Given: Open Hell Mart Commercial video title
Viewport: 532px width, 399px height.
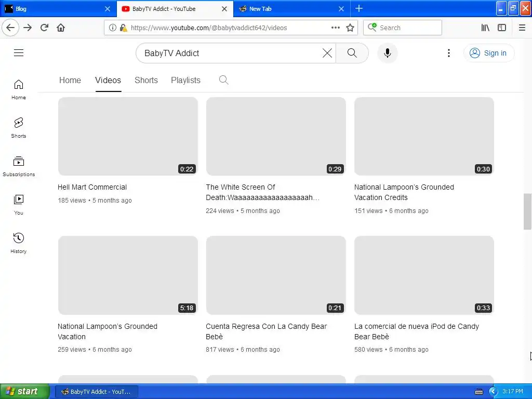Looking at the screenshot, I should tap(92, 187).
